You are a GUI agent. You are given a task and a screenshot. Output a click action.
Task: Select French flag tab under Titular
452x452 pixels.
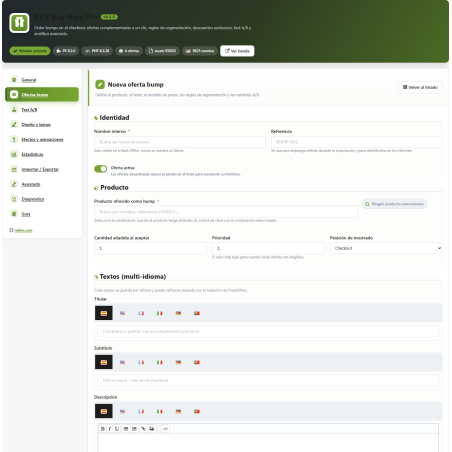point(141,313)
